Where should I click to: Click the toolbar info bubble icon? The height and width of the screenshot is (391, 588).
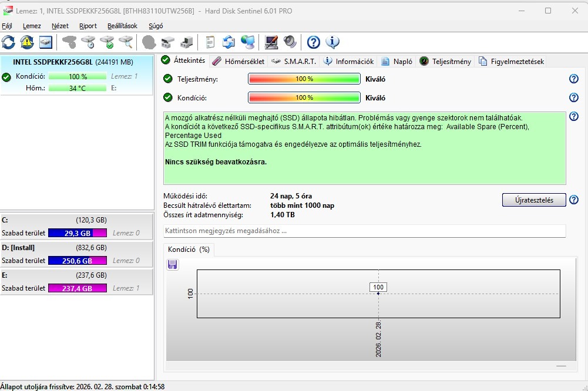point(332,42)
